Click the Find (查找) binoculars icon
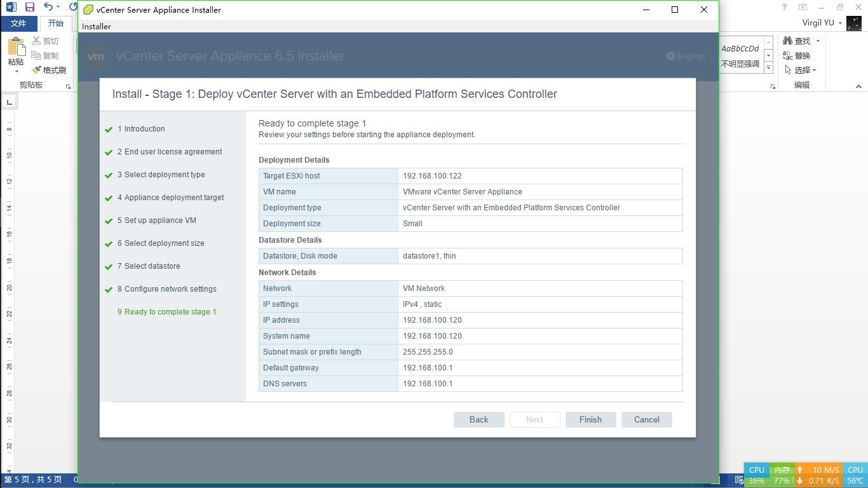This screenshot has width=868, height=488. 788,41
